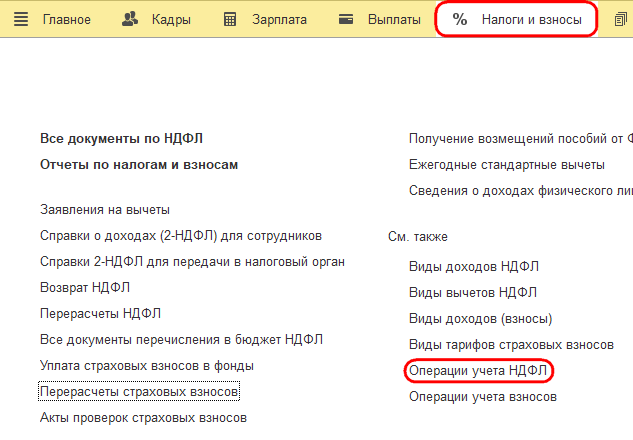The height and width of the screenshot is (440, 633).
Task: Open Все документы по НДФЛ
Action: coord(121,139)
